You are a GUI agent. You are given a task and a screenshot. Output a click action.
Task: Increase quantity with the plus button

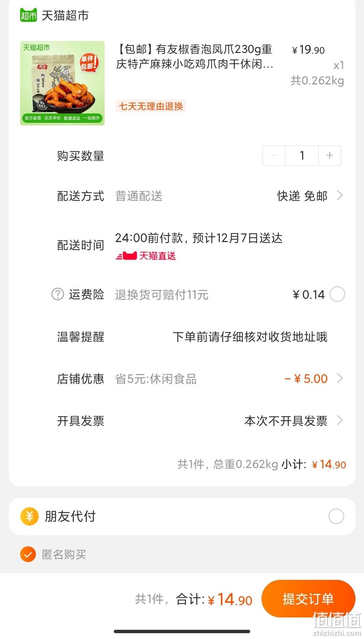[x=330, y=156]
